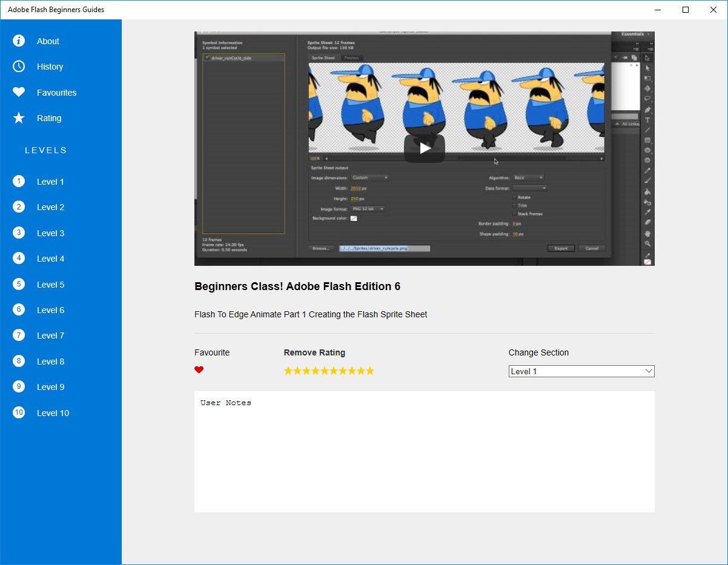Viewport: 728px width, 565px height.
Task: Click the Level 6 number icon
Action: [19, 309]
